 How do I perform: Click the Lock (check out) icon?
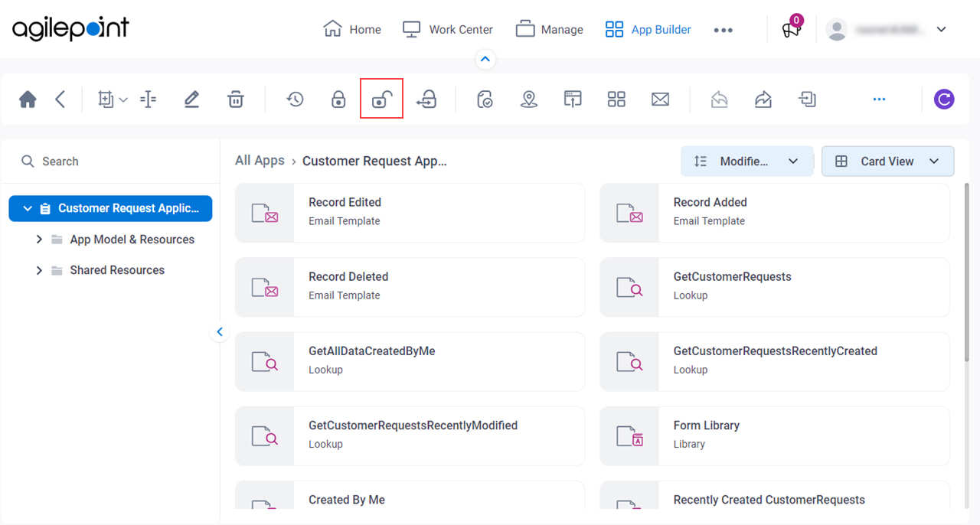tap(338, 99)
